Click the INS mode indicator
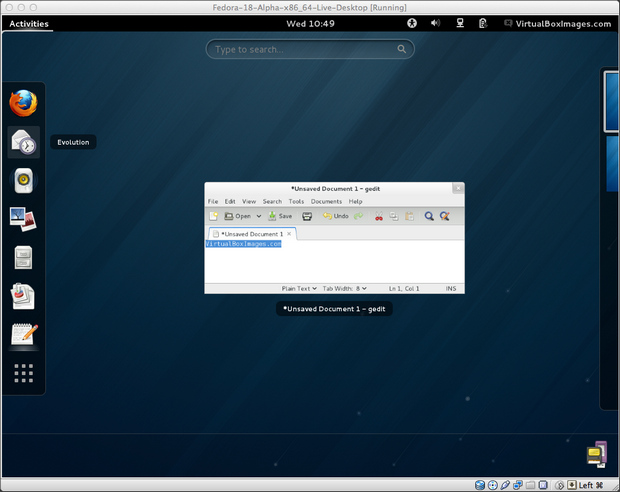 pos(451,288)
